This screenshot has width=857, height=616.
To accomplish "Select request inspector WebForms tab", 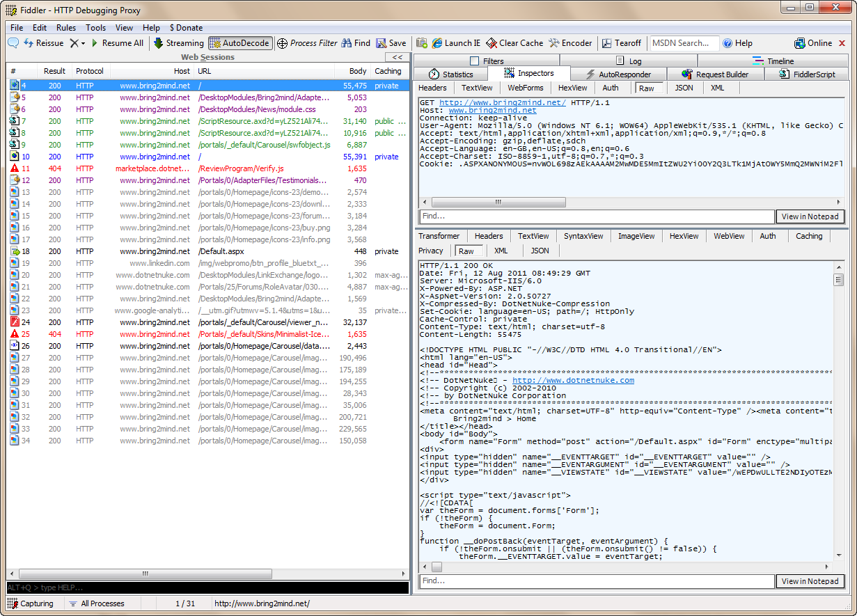I will coord(526,88).
